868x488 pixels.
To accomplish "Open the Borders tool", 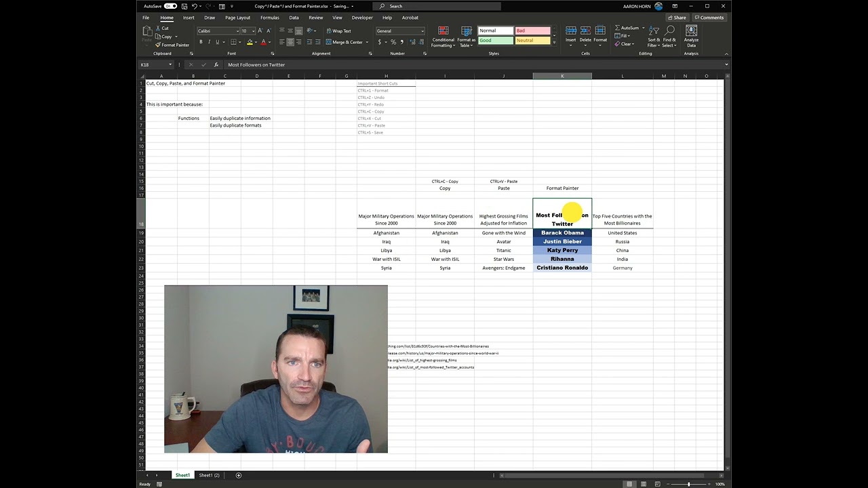I will tap(233, 42).
